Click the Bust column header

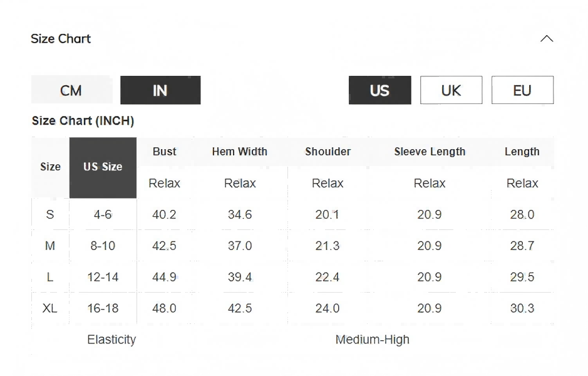[165, 152]
